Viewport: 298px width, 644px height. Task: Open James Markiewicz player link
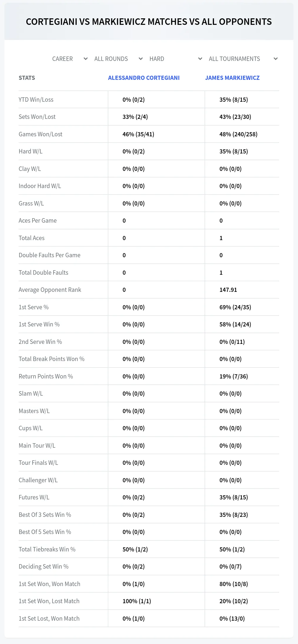tap(232, 78)
